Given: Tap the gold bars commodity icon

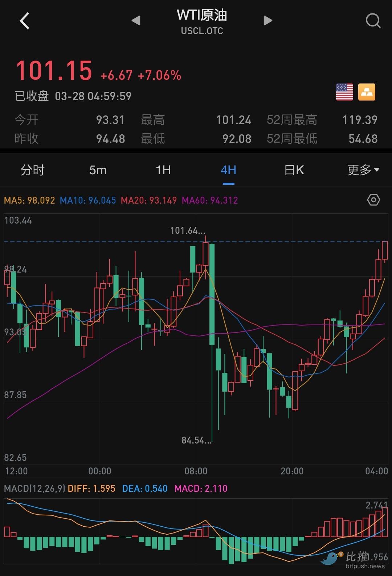Looking at the screenshot, I should pyautogui.click(x=367, y=92).
